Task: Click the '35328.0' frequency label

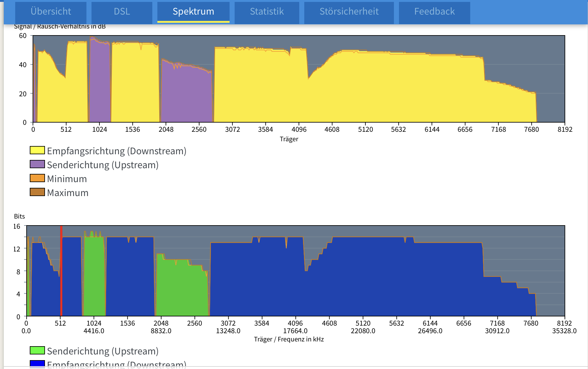Action: coord(564,331)
